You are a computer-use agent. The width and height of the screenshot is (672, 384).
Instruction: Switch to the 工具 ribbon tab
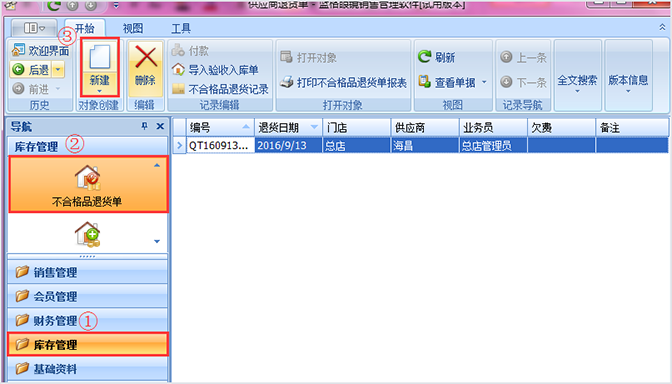181,28
